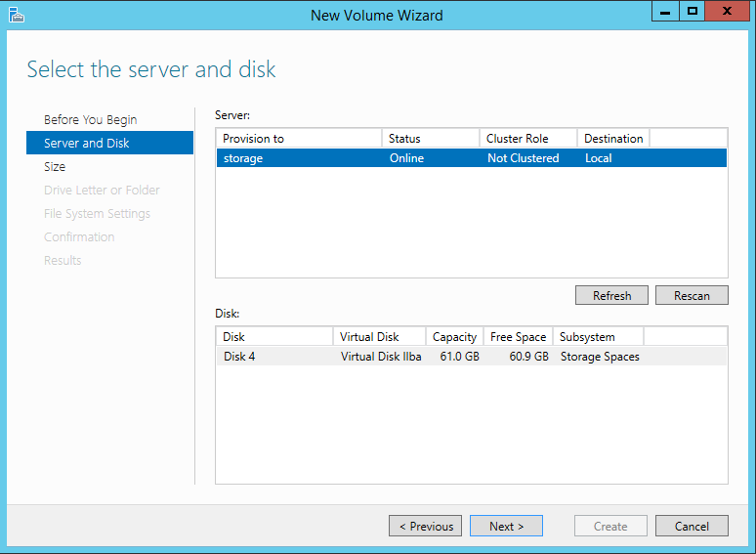
Task: Sort servers by Status column header
Action: (x=431, y=139)
